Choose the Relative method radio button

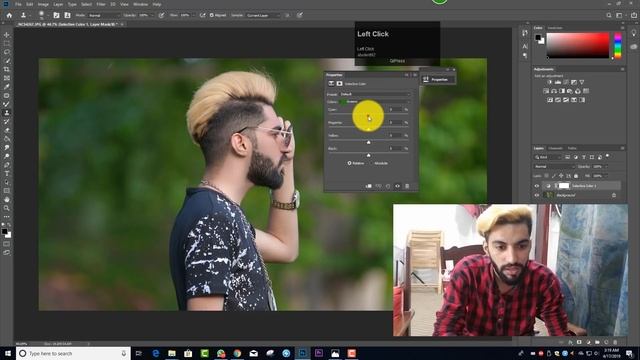pyautogui.click(x=349, y=163)
